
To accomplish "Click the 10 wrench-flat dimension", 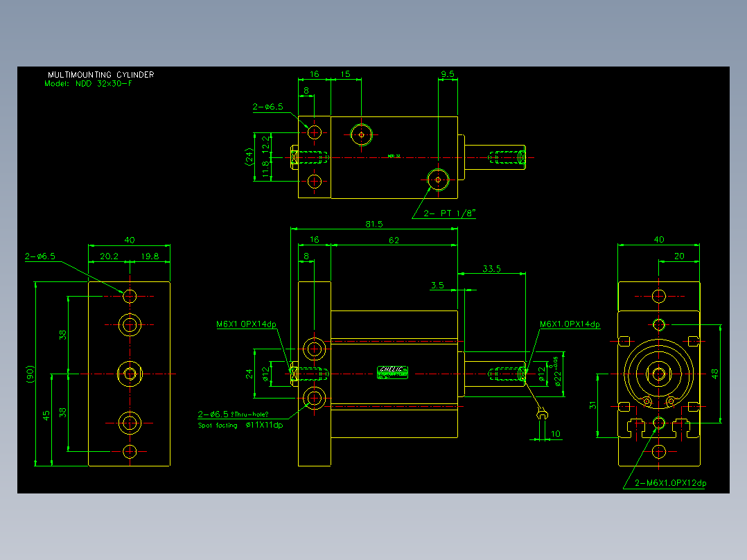I will pyautogui.click(x=556, y=434).
